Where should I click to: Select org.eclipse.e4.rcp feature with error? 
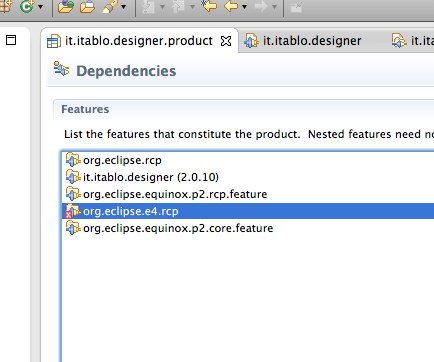248,211
